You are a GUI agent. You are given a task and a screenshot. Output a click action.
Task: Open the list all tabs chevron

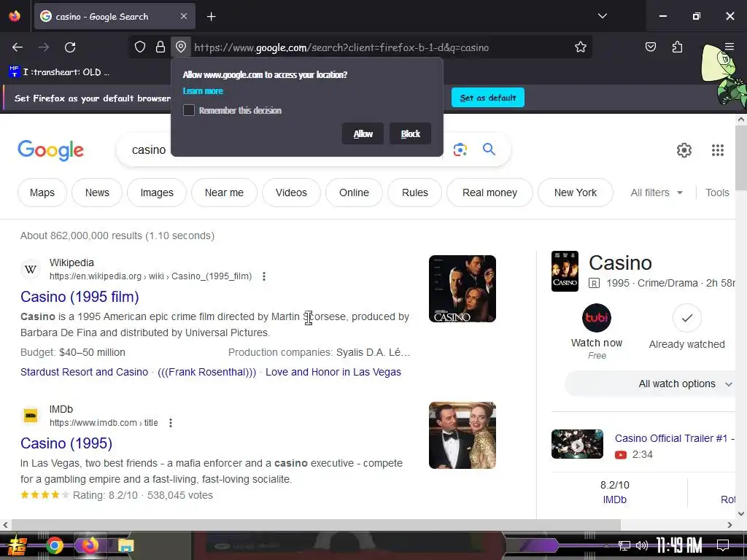click(602, 16)
